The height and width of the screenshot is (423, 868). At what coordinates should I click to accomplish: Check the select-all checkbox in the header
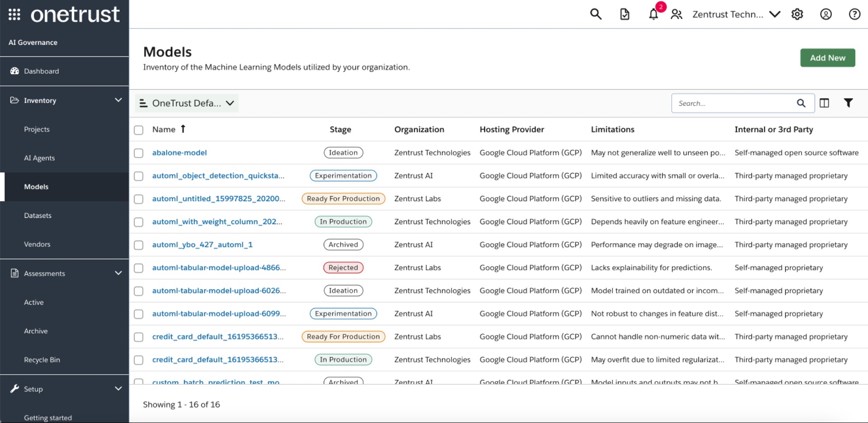(x=138, y=130)
